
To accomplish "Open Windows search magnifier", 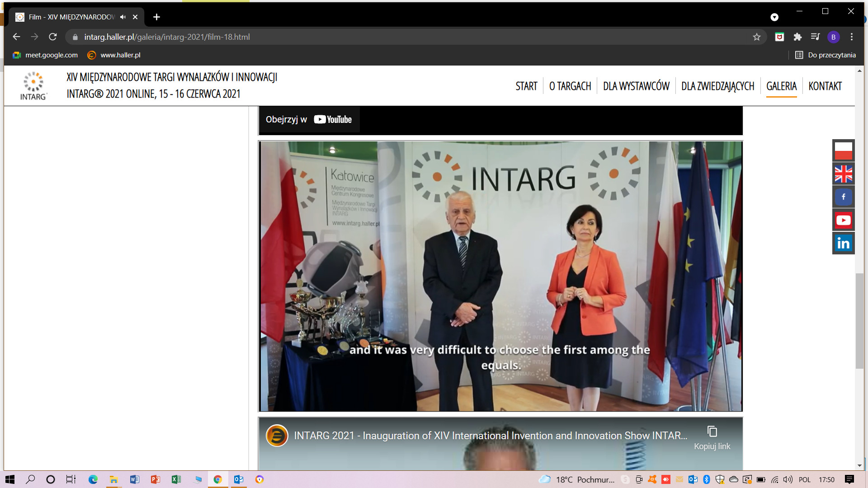I will coord(30,479).
